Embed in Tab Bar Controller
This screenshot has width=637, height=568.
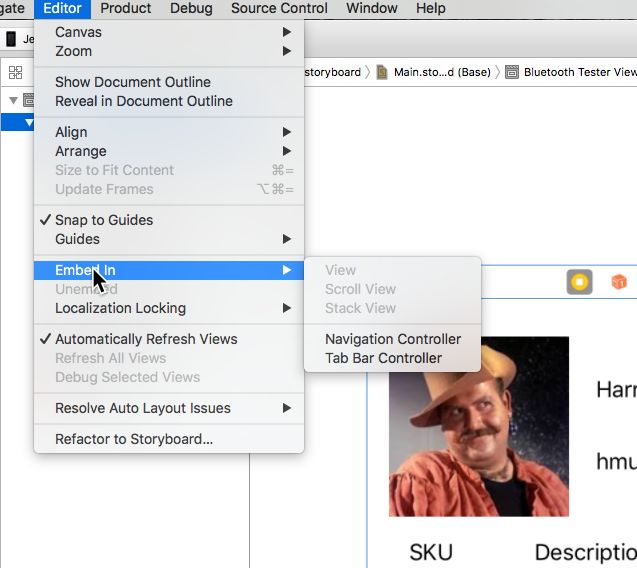coord(392,358)
